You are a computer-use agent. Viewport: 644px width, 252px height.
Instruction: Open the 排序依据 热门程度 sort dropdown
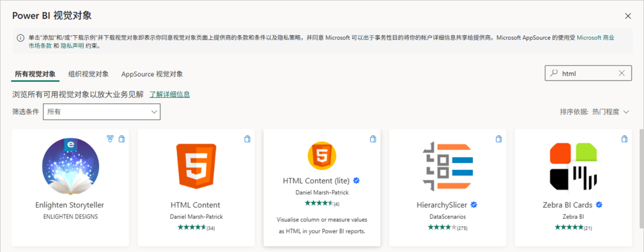(595, 111)
